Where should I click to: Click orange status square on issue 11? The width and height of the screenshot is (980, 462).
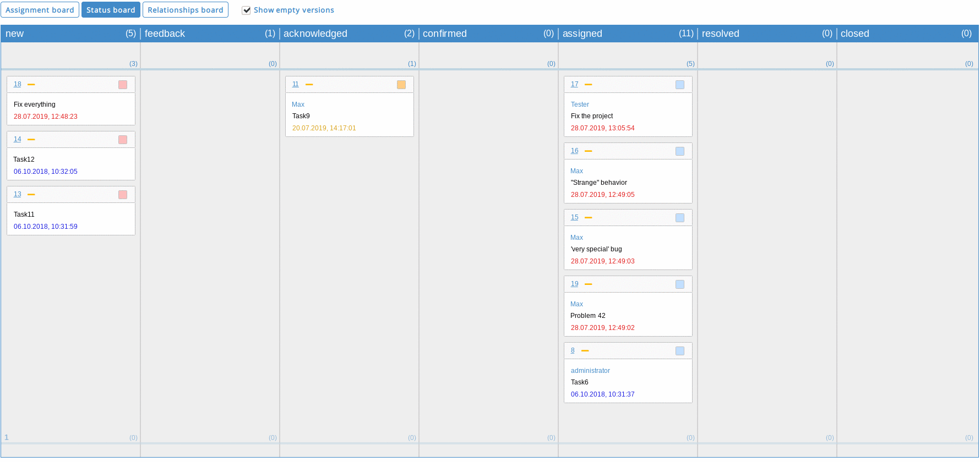pyautogui.click(x=401, y=85)
